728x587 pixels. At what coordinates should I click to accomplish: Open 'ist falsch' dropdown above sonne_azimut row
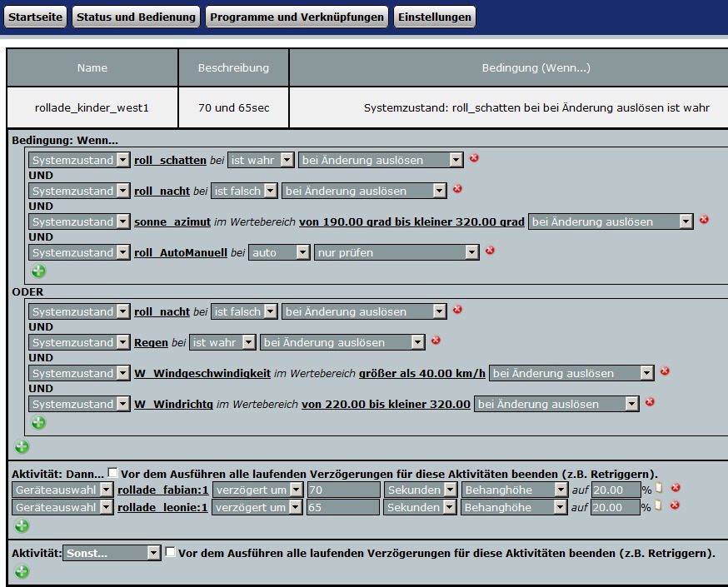point(244,191)
